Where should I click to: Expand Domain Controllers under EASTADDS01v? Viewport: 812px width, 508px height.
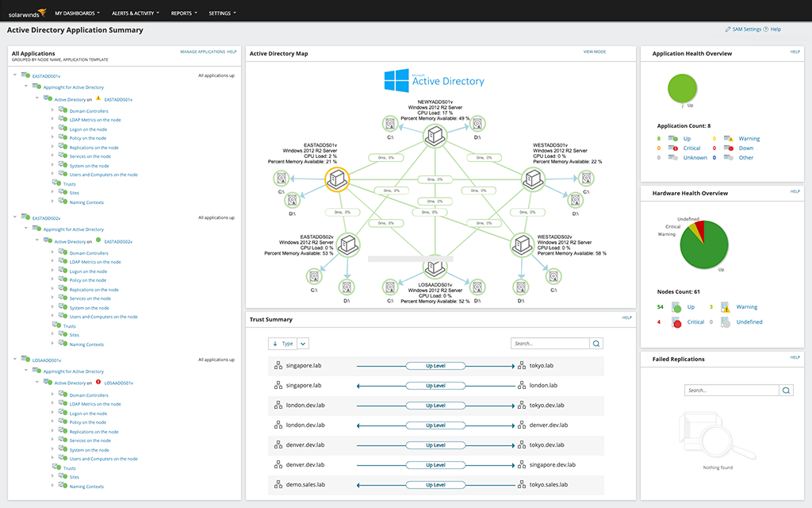click(x=52, y=110)
